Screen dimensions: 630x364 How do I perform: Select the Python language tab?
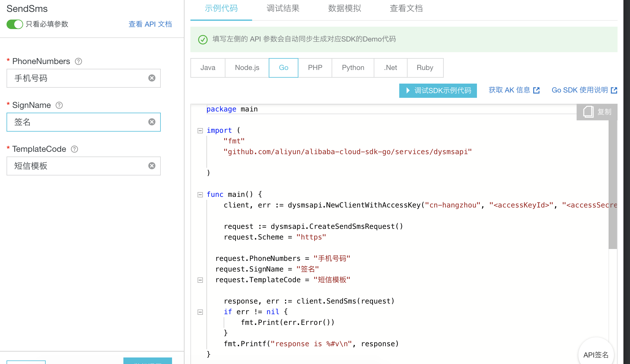coord(353,68)
